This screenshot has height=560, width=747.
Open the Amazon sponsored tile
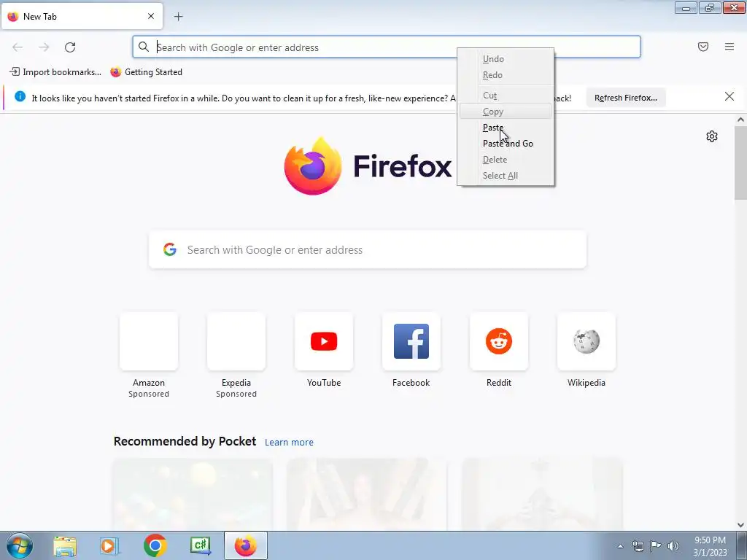pyautogui.click(x=149, y=341)
